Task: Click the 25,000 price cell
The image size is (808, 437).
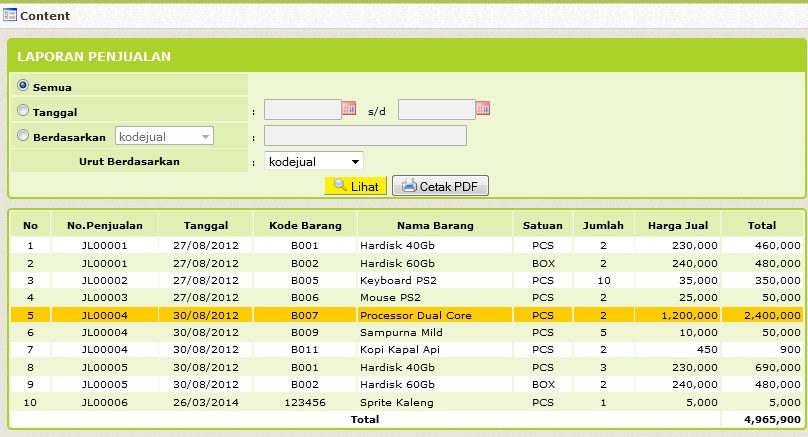Action: pyautogui.click(x=678, y=297)
